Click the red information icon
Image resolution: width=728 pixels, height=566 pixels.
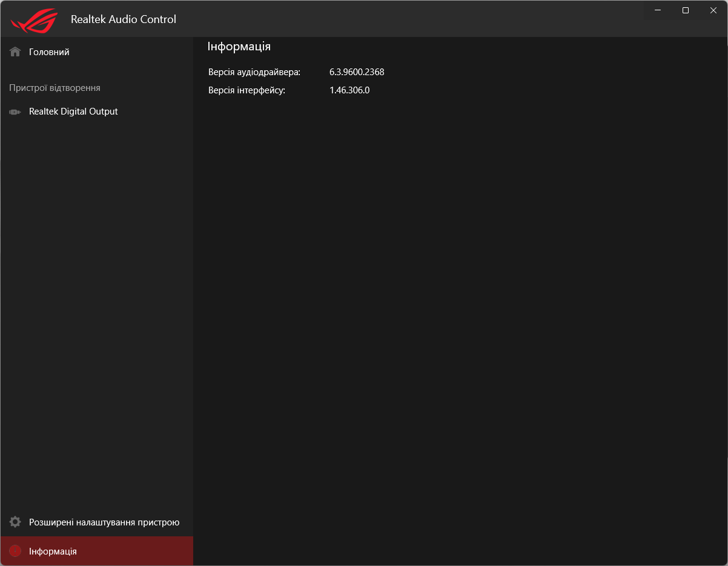pyautogui.click(x=15, y=551)
